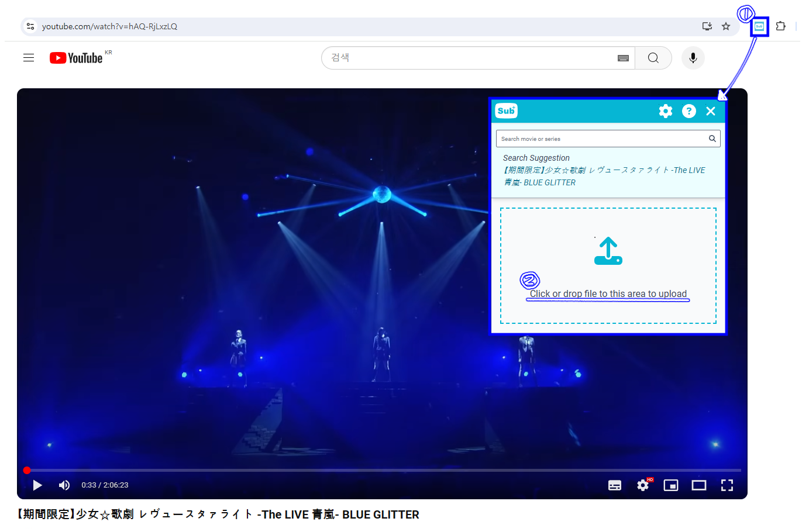Click 'Search Suggestion' label
This screenshot has width=809, height=532.
536,158
